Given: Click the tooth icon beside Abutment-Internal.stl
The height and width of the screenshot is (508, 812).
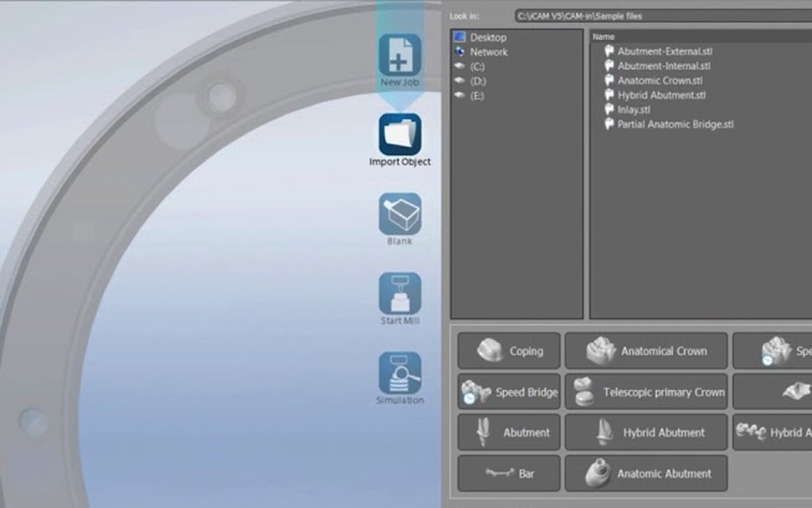Looking at the screenshot, I should click(x=608, y=65).
